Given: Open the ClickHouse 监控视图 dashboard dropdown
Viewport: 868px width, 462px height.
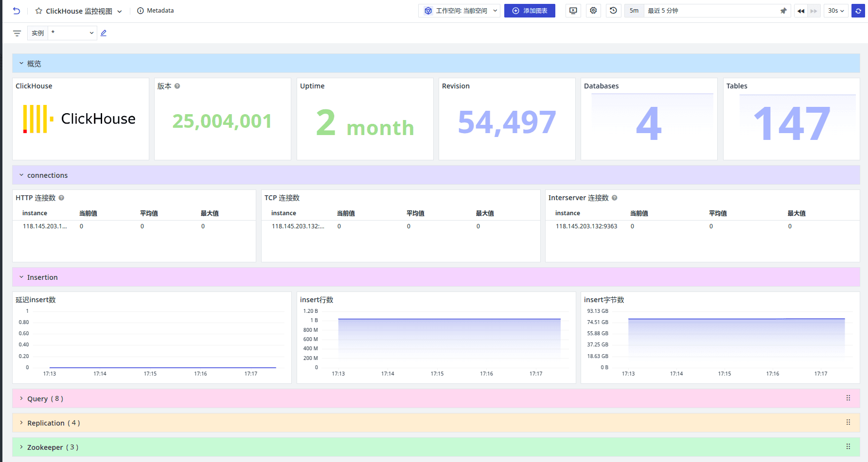Looking at the screenshot, I should click(119, 11).
